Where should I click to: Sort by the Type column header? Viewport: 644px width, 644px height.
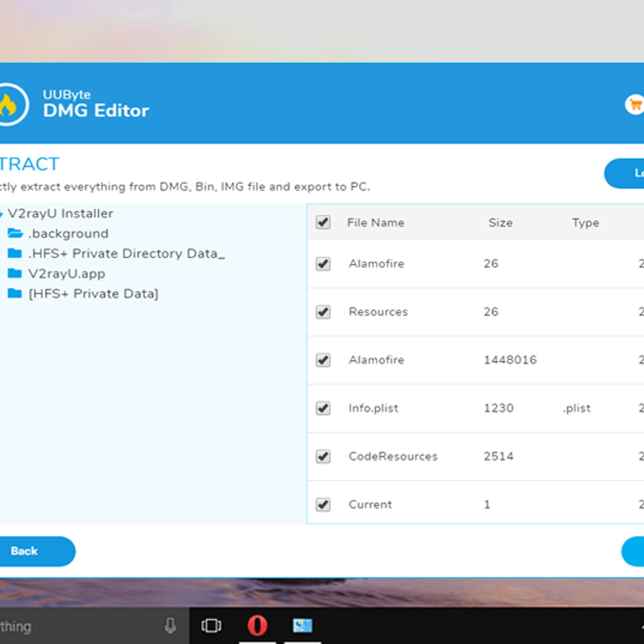click(586, 223)
